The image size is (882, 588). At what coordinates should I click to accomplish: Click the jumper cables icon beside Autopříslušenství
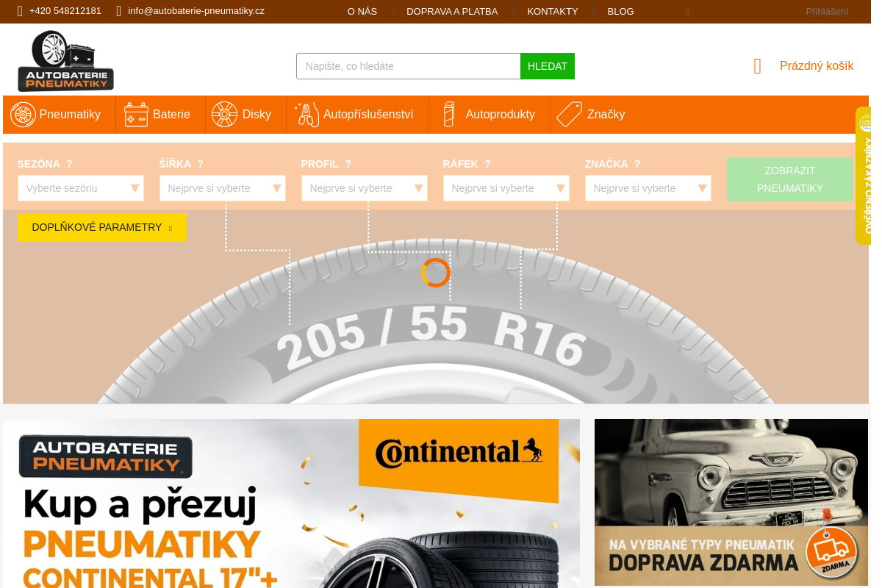click(x=307, y=115)
